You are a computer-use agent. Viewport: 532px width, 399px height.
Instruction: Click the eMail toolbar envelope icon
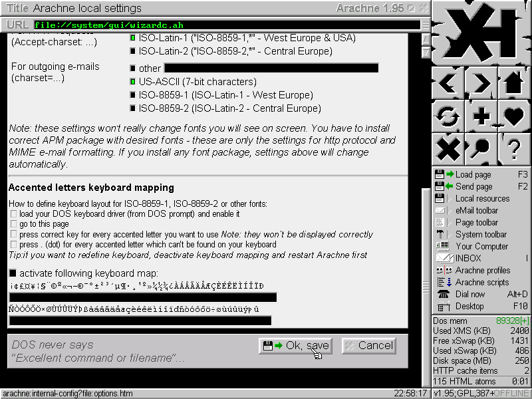(x=440, y=210)
